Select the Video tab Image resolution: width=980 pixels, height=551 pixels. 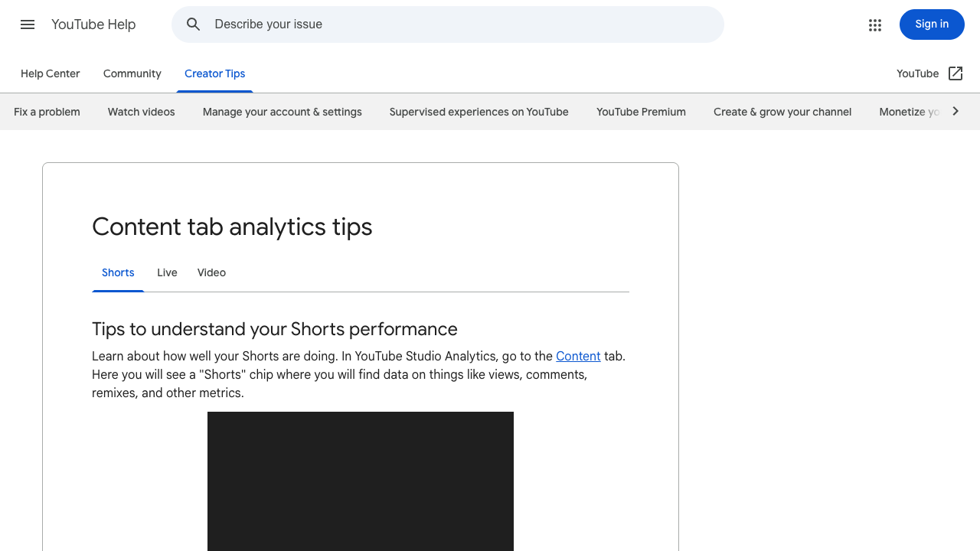click(211, 273)
